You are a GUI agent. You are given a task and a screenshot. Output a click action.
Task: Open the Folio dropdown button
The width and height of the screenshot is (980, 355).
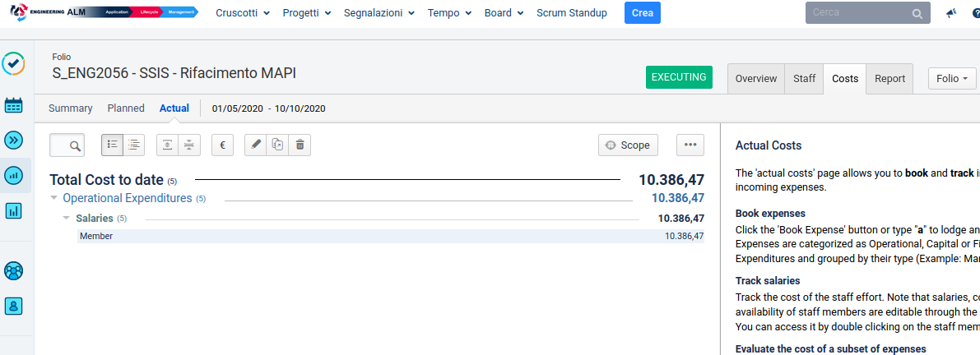(952, 79)
